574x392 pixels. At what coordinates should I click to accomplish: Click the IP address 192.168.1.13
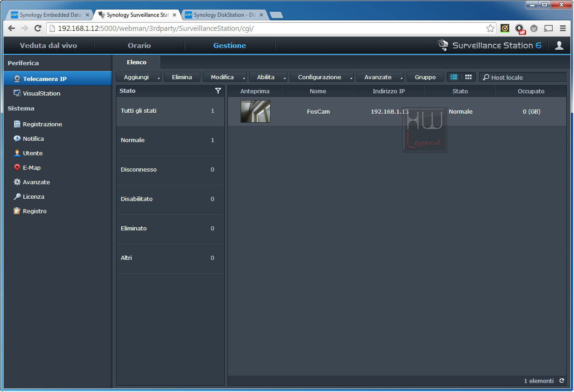coord(390,111)
